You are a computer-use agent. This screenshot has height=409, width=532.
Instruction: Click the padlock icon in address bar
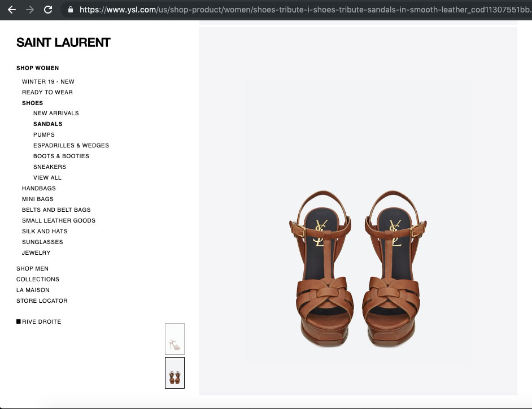tap(71, 10)
